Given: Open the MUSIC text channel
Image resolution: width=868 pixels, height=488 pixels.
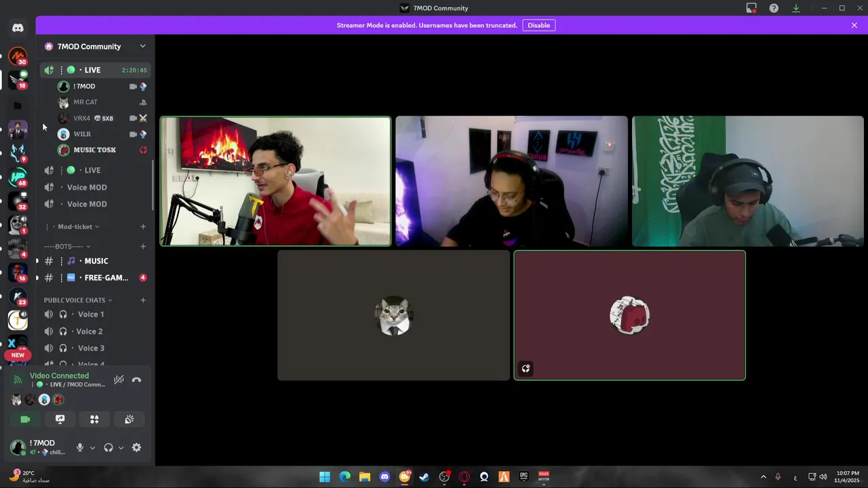Looking at the screenshot, I should 95,261.
